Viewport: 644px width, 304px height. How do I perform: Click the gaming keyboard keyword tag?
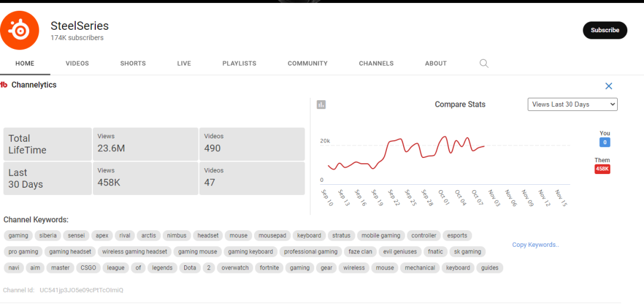(x=250, y=252)
